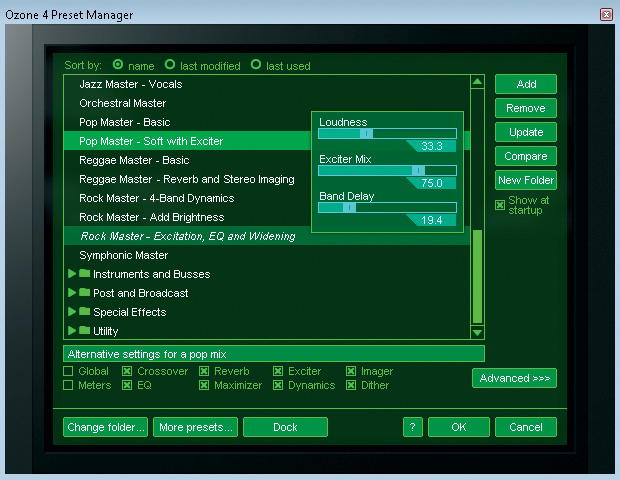The height and width of the screenshot is (480, 620).
Task: Uncheck the Reverb module checkbox
Action: (x=204, y=371)
